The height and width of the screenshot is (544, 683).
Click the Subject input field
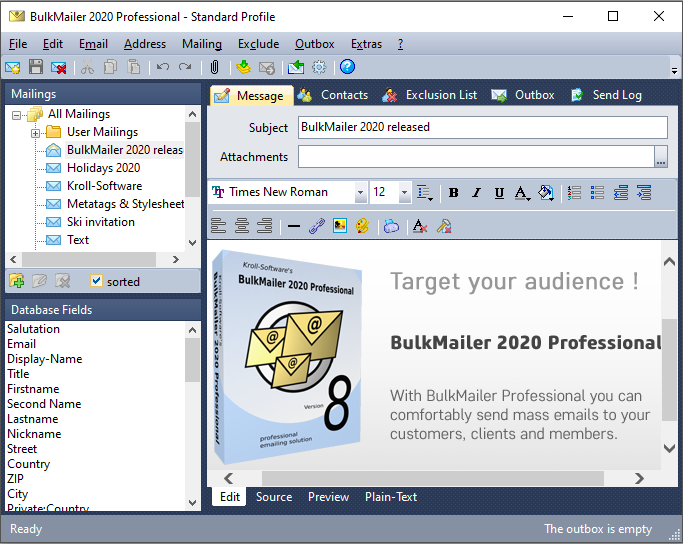click(483, 127)
